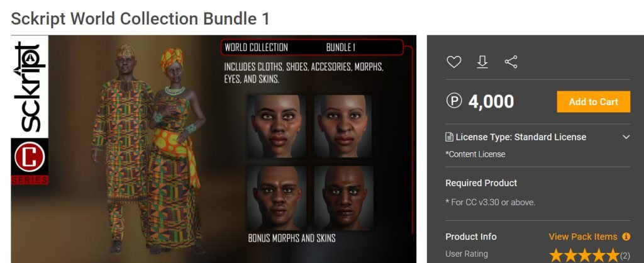Select the bottom-left male face morph

click(276, 198)
